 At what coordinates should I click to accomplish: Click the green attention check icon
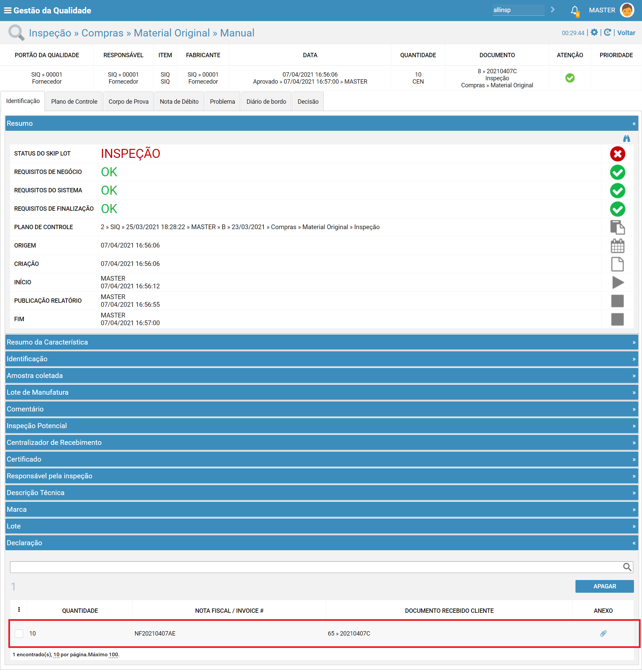[x=569, y=78]
